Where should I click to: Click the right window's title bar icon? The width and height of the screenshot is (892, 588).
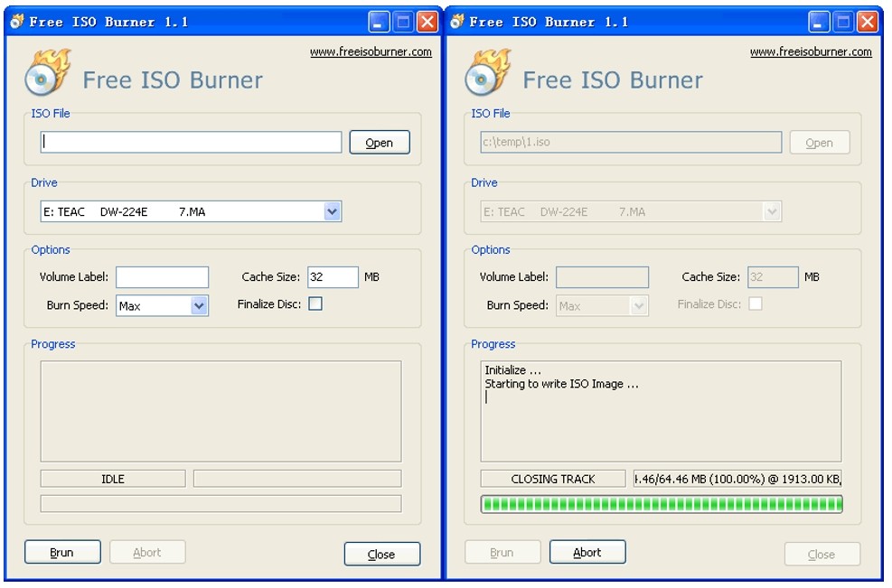[x=455, y=20]
